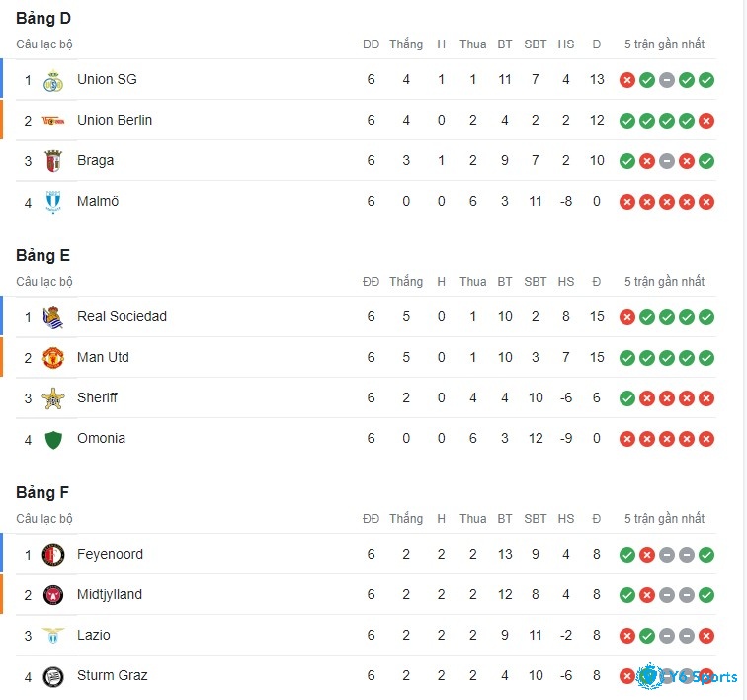Viewport: 747px width, 700px height.
Task: Select the Bảng E group heading
Action: pos(42,256)
